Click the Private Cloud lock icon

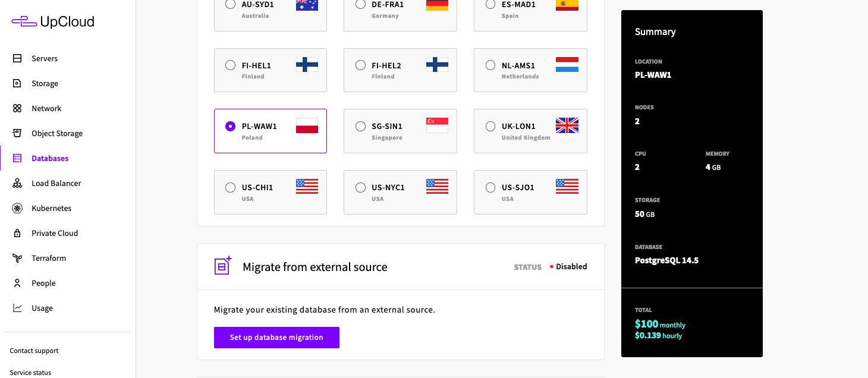17,233
